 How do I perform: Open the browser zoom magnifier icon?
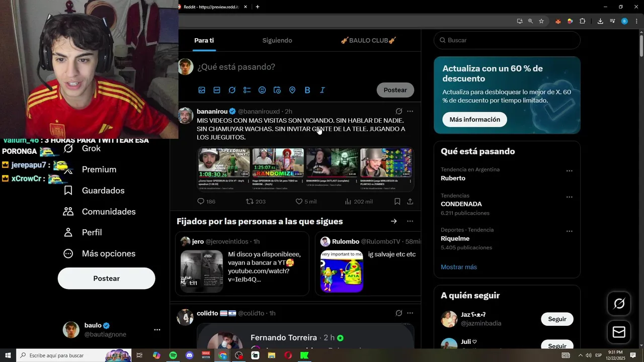tap(530, 21)
